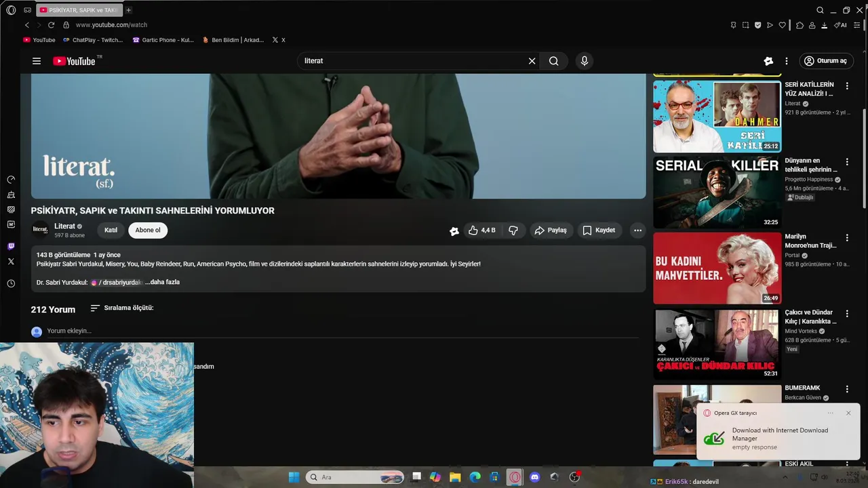
Task: Open GX Corner gamepad icon
Action: pos(27,10)
